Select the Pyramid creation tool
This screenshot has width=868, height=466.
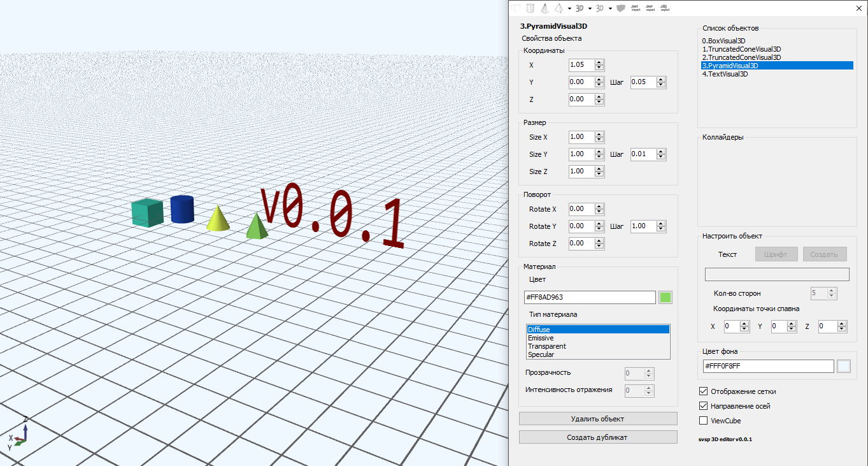pos(559,8)
